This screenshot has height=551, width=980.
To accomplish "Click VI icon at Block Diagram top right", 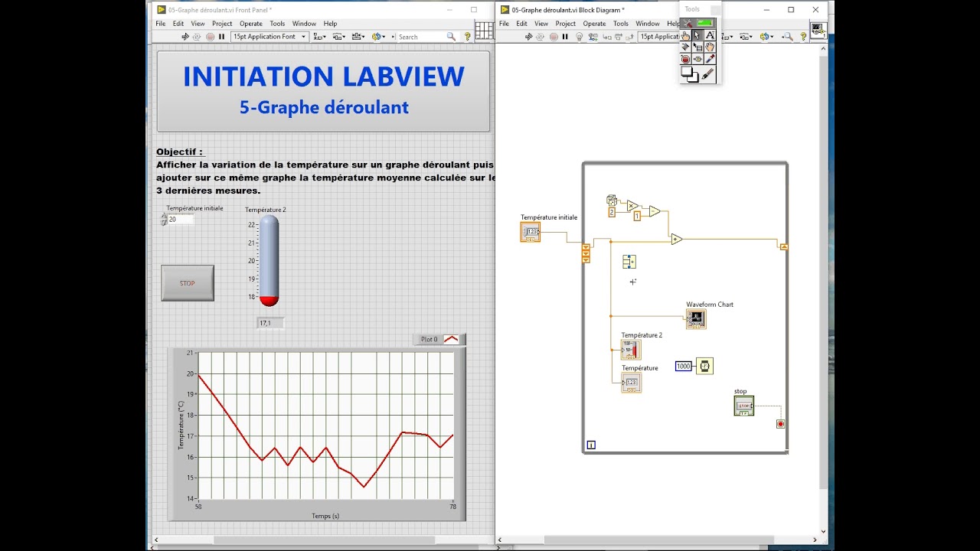I will tap(818, 31).
